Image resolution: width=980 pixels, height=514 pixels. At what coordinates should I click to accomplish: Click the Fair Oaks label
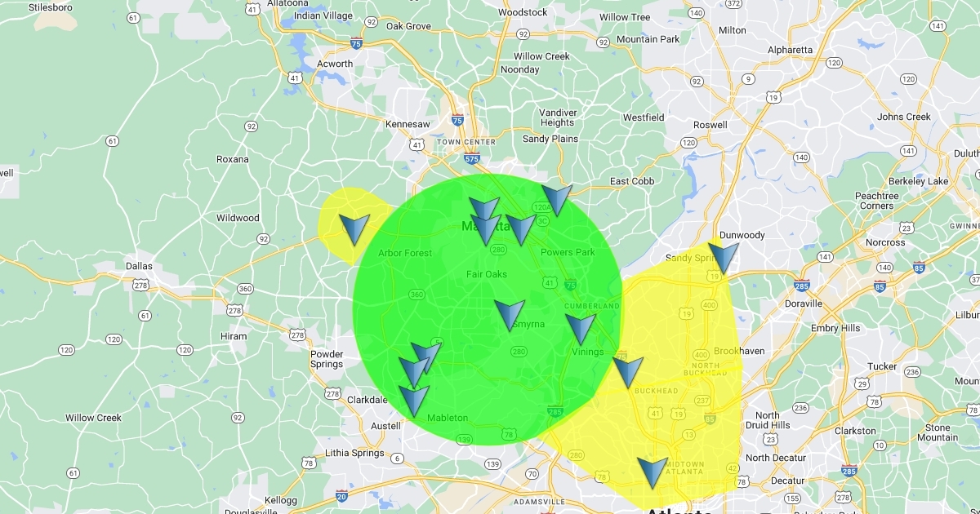tap(487, 274)
